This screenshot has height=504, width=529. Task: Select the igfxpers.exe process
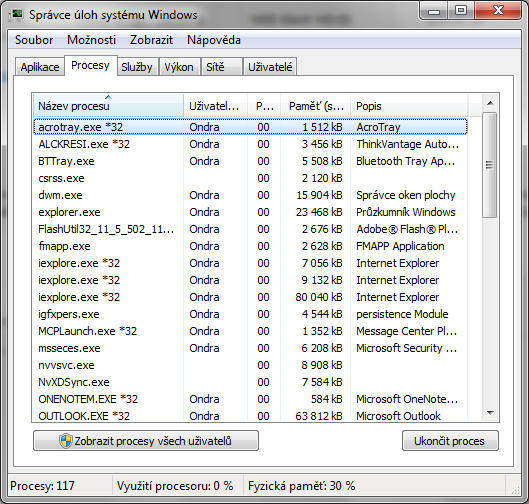click(250, 314)
